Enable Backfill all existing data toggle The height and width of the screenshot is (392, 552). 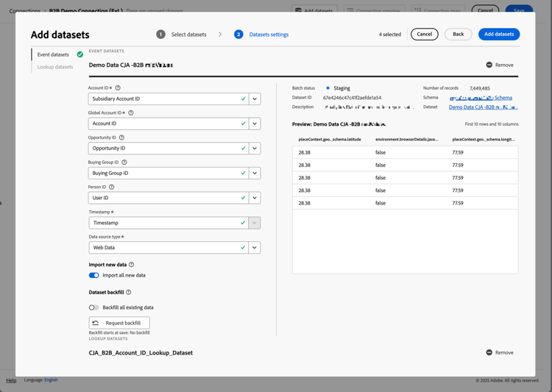94,307
